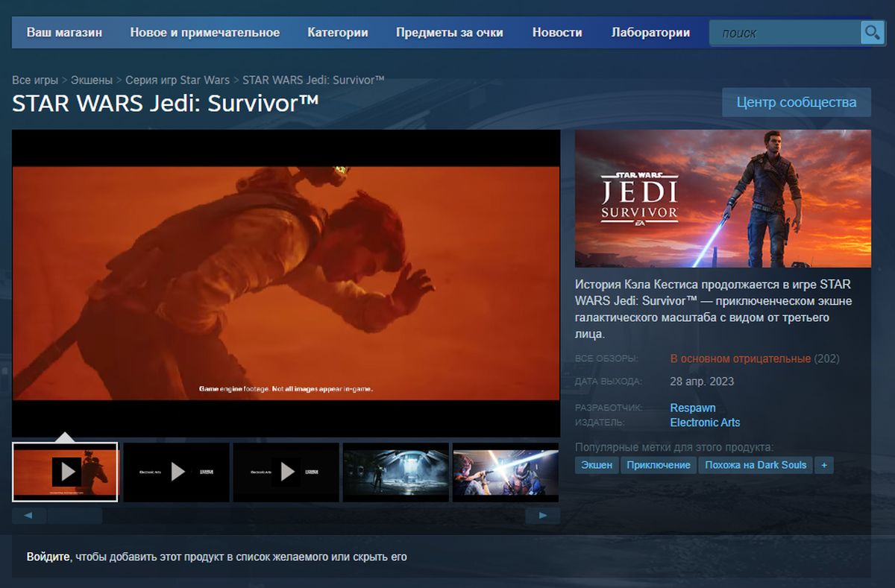Click the magnifying glass search icon
The height and width of the screenshot is (588, 895).
click(871, 33)
